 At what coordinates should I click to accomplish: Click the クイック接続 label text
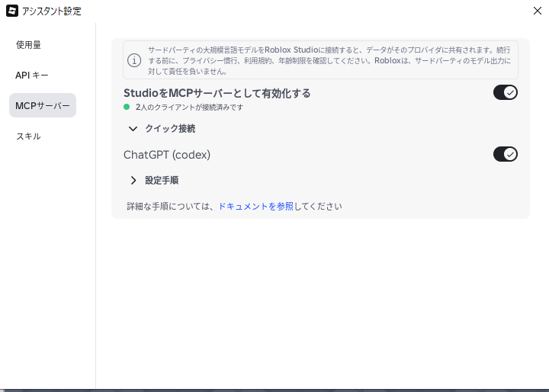click(170, 129)
